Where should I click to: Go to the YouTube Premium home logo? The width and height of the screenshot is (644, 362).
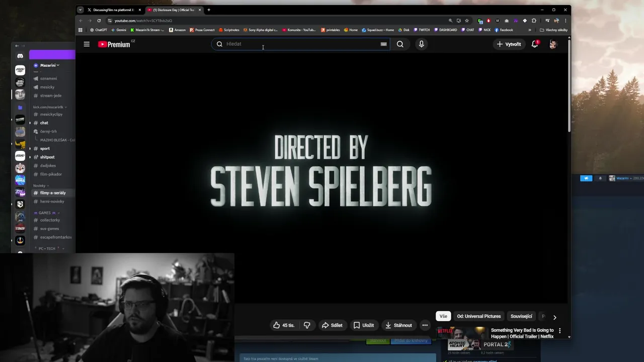point(114,44)
